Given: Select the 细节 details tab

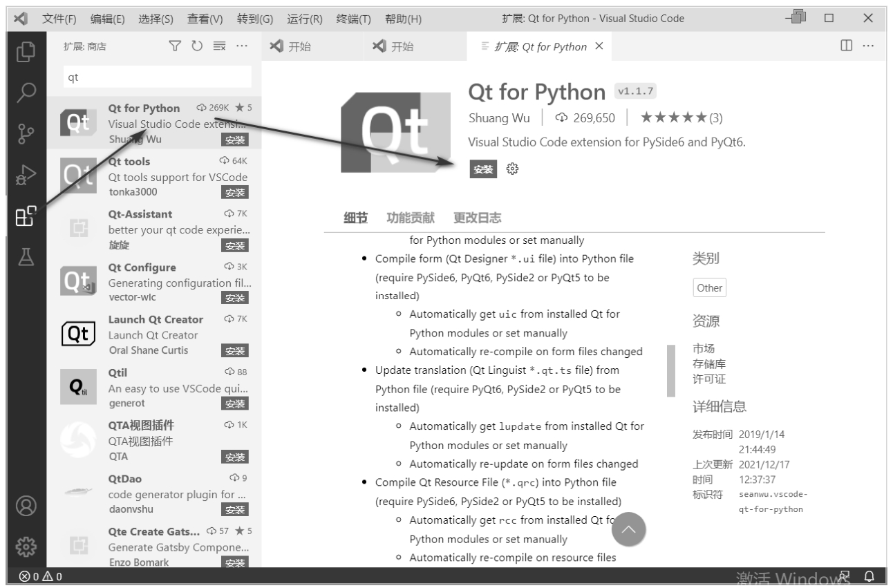Looking at the screenshot, I should pyautogui.click(x=356, y=218).
